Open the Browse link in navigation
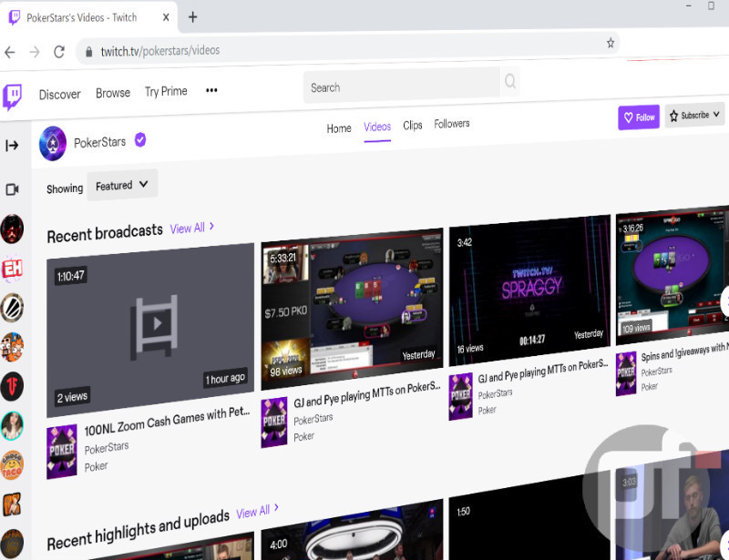Image resolution: width=729 pixels, height=560 pixels. pyautogui.click(x=113, y=93)
